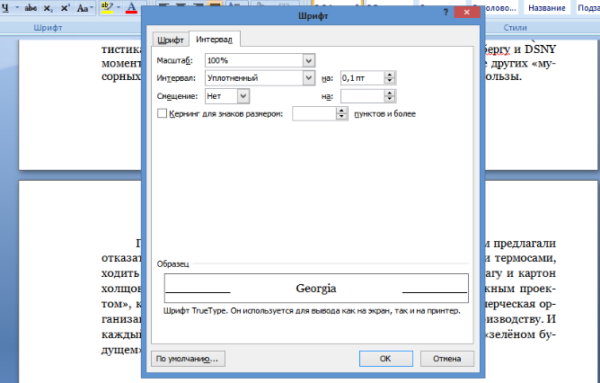This screenshot has width=600, height=383.
Task: Click the Шрифт group label in ribbon
Action: pyautogui.click(x=48, y=28)
